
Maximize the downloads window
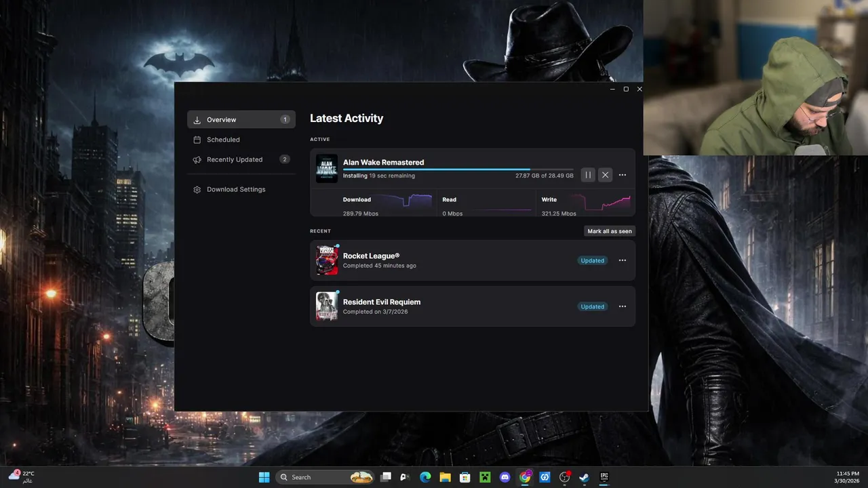tap(626, 89)
